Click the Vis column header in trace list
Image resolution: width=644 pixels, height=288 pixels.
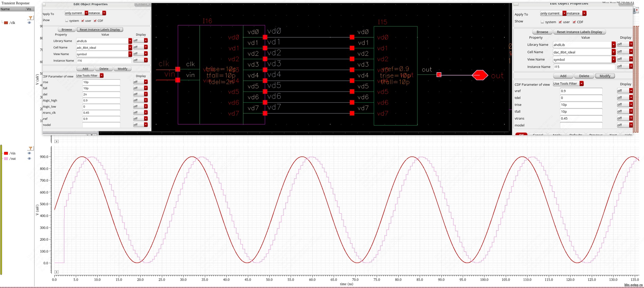30,9
